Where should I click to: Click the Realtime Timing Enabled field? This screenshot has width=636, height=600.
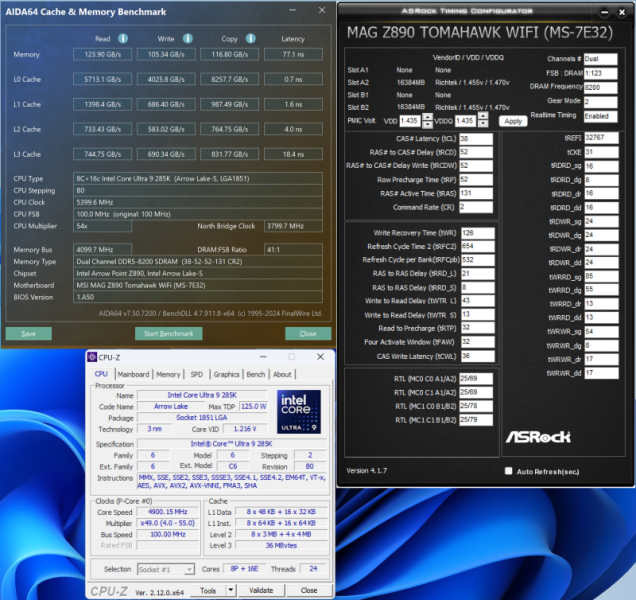601,116
